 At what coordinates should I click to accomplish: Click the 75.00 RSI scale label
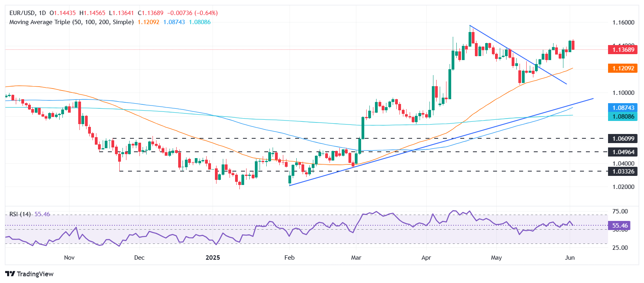[x=620, y=211]
